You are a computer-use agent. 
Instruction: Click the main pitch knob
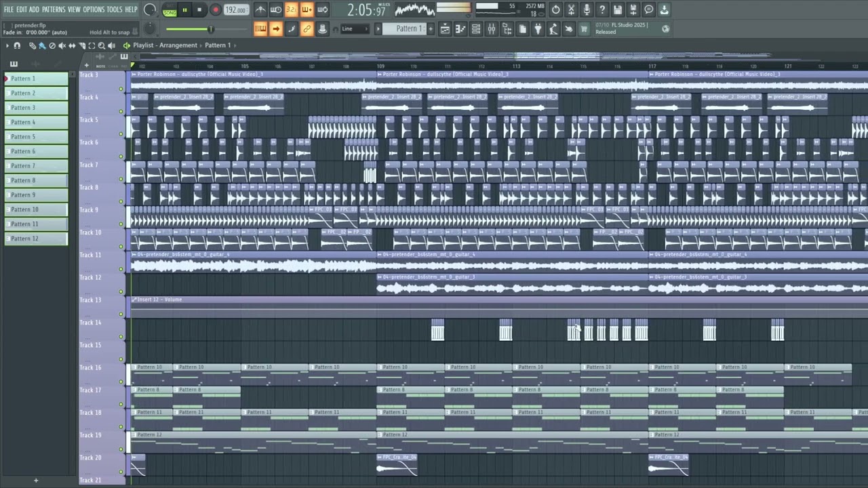pos(149,28)
